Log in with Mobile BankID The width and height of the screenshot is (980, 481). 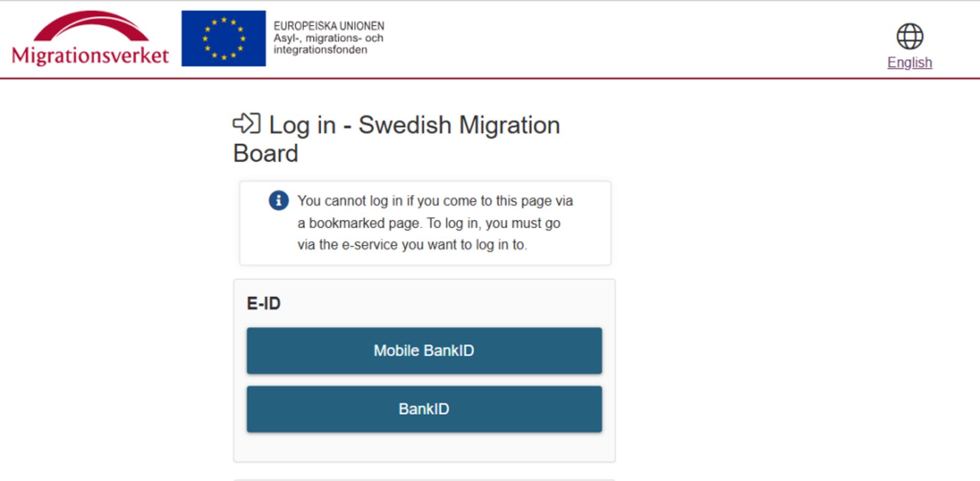(x=424, y=350)
